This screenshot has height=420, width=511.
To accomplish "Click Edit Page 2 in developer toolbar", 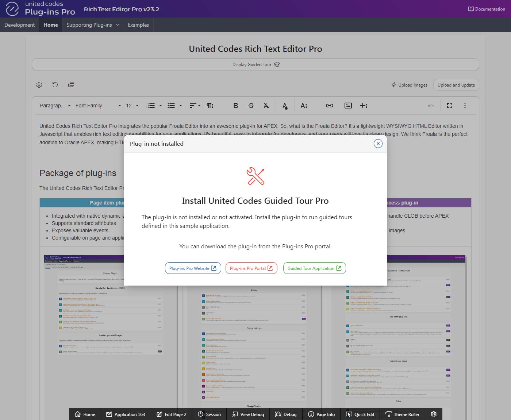I will pos(172,414).
